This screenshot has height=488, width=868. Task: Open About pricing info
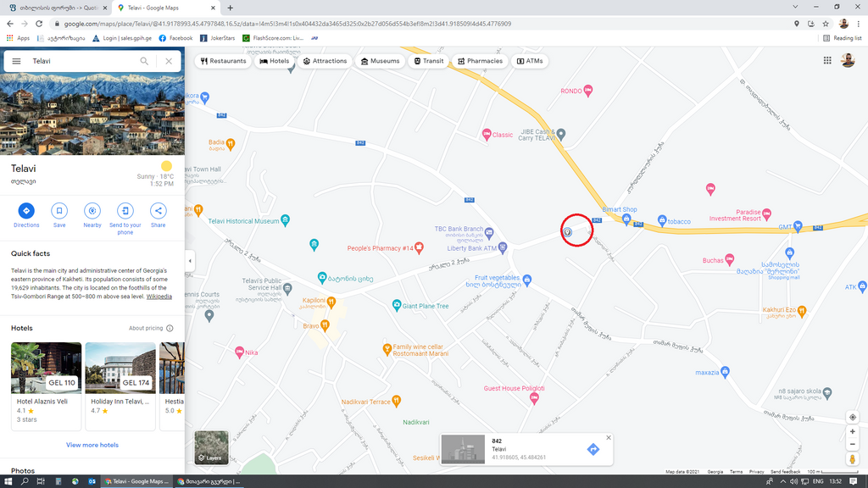[x=151, y=328]
